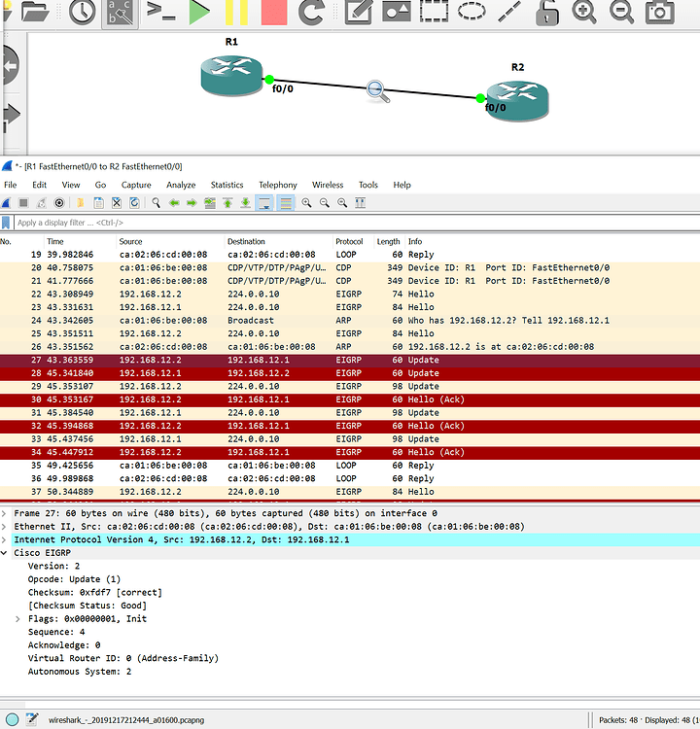The image size is (700, 729).
Task: Select the Add a note icon
Action: point(359,12)
